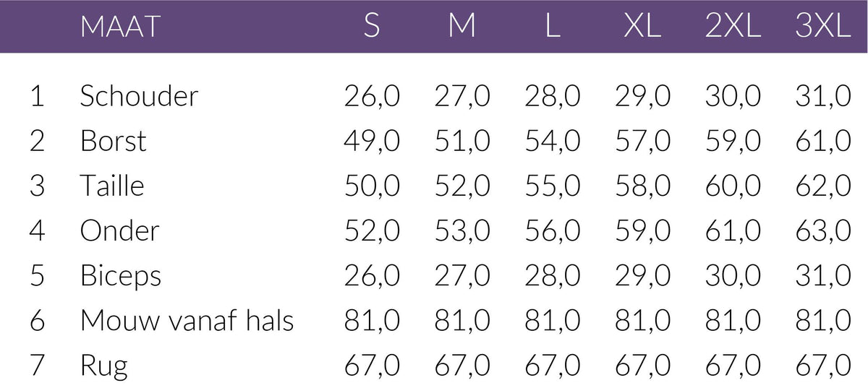Select the Borst value 57,0 for XL

click(643, 141)
